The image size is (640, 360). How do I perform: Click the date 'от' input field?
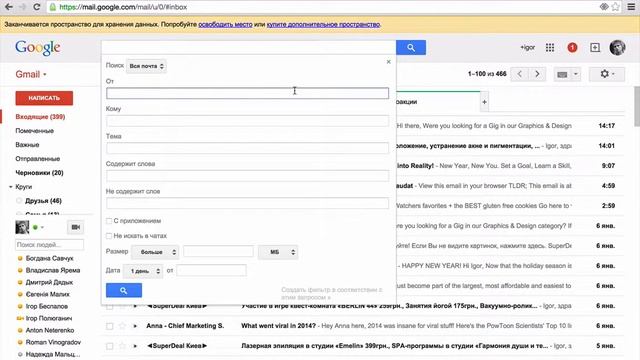pos(211,270)
